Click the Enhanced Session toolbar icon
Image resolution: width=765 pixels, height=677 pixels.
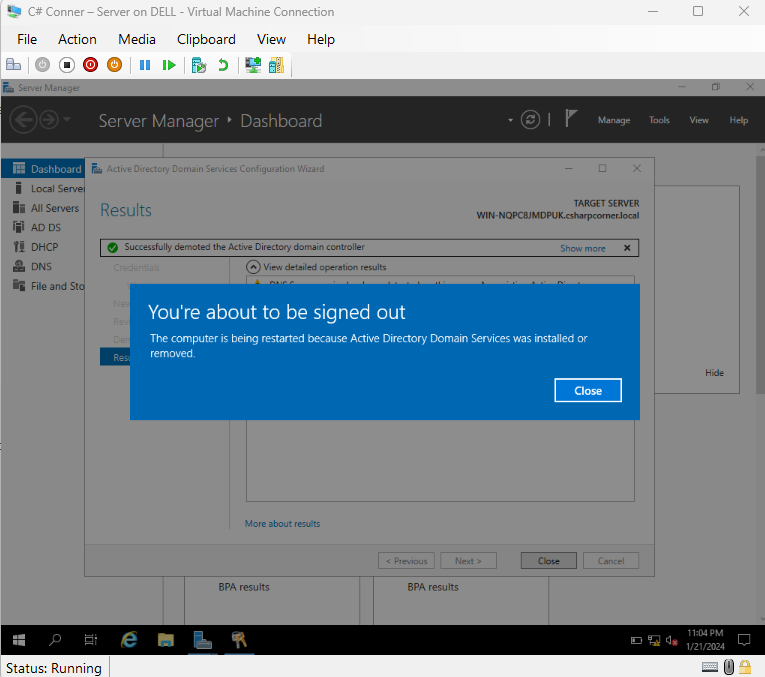pos(253,65)
